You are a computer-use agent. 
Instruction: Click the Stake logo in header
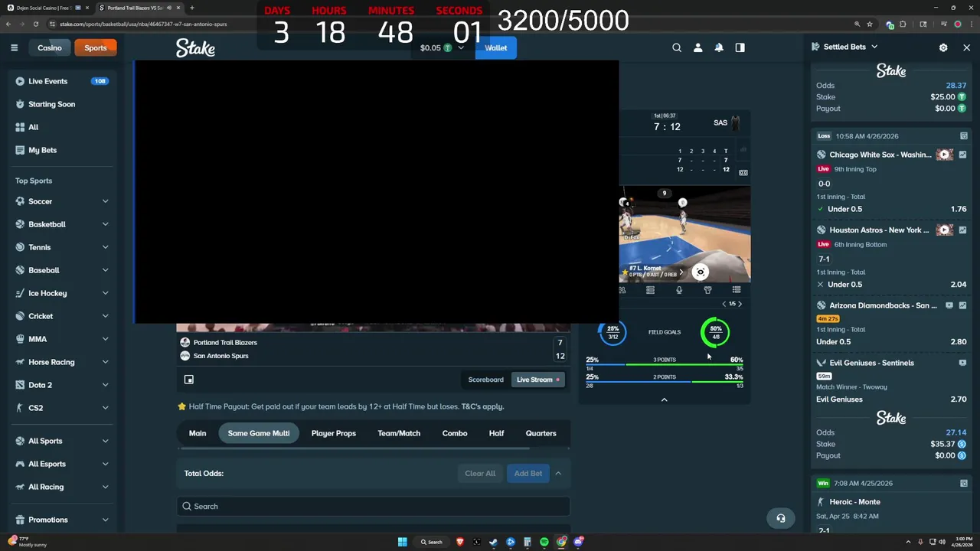pyautogui.click(x=195, y=47)
